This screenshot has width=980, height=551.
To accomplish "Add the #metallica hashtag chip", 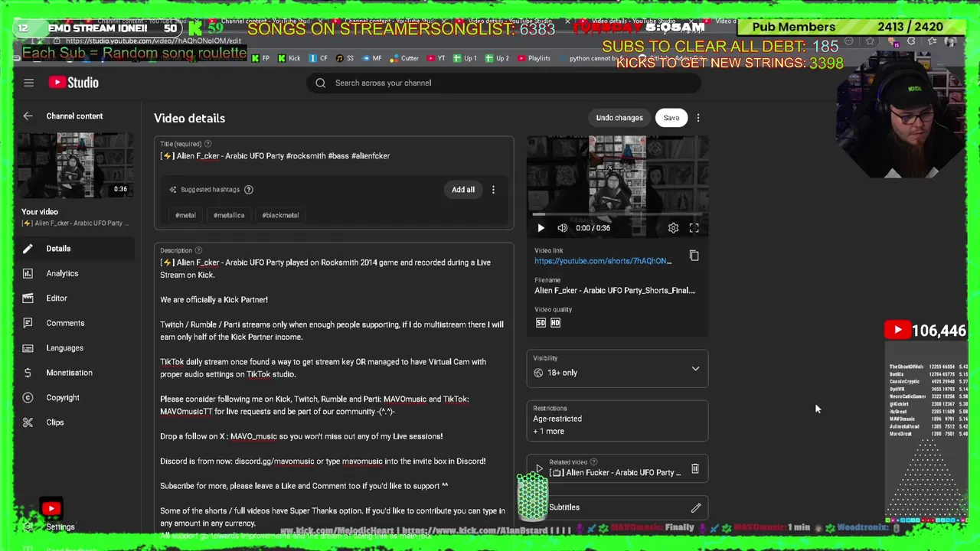I will (229, 215).
